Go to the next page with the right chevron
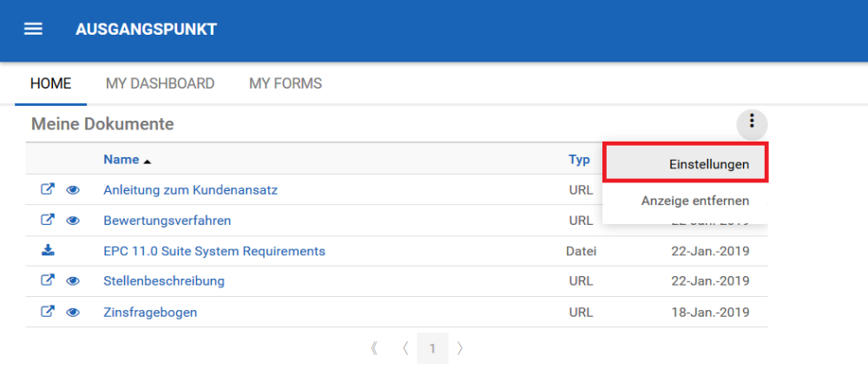The width and height of the screenshot is (868, 382). tap(460, 349)
